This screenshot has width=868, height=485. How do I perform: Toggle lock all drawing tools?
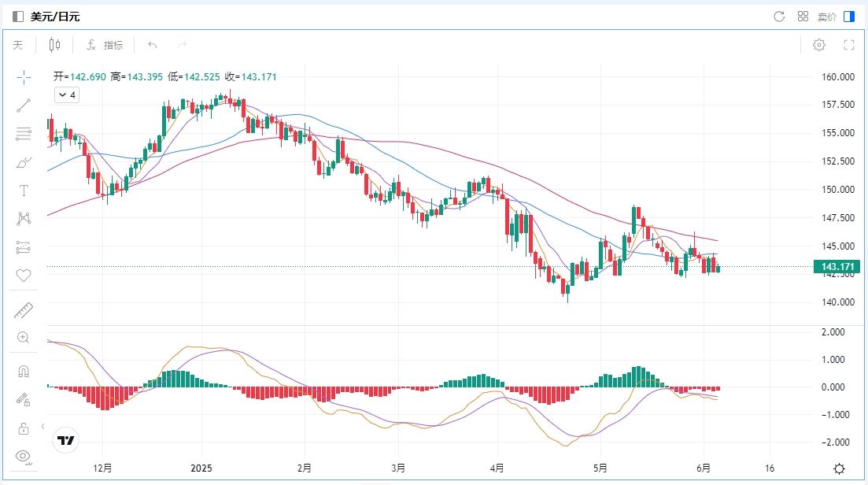(24, 428)
